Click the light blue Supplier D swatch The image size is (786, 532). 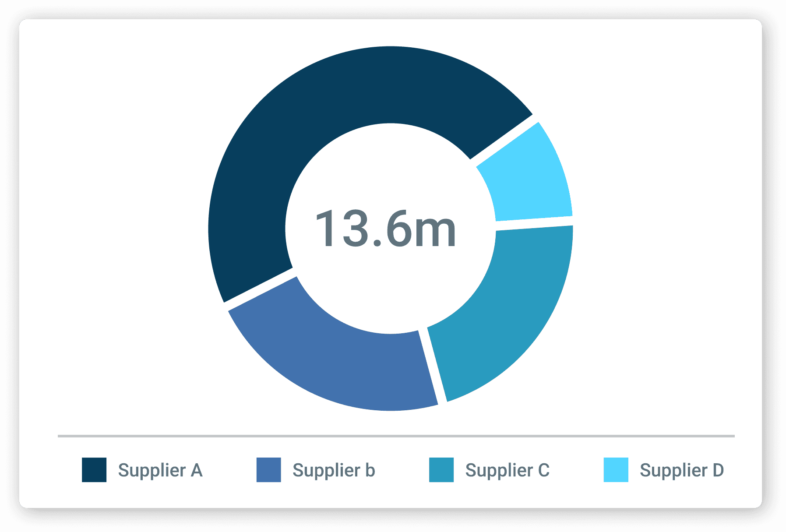click(615, 471)
